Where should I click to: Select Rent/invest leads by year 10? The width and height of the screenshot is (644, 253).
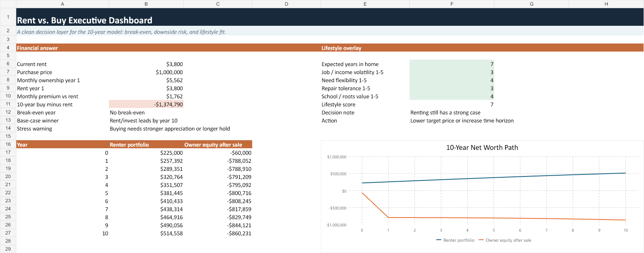144,120
